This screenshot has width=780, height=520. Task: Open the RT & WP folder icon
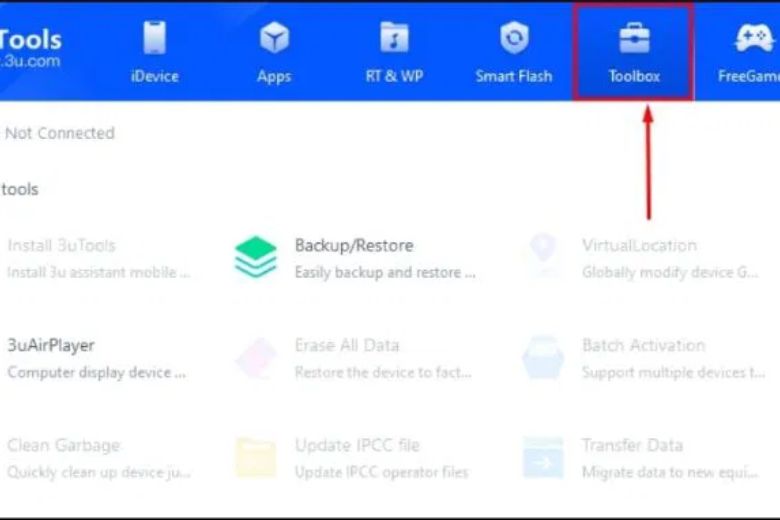pyautogui.click(x=394, y=39)
